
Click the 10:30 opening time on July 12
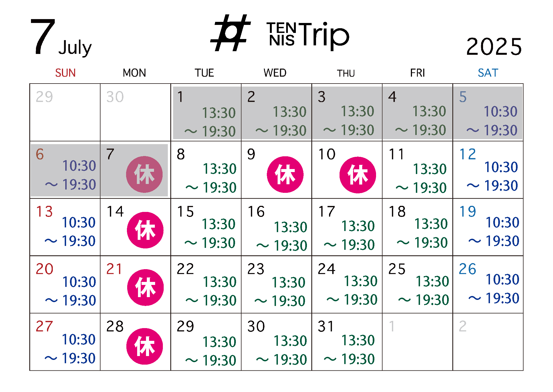pyautogui.click(x=501, y=167)
